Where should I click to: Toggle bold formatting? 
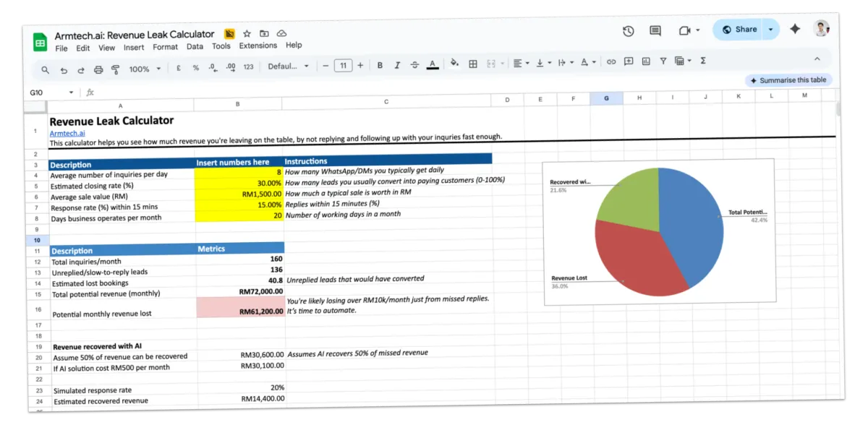coord(380,65)
